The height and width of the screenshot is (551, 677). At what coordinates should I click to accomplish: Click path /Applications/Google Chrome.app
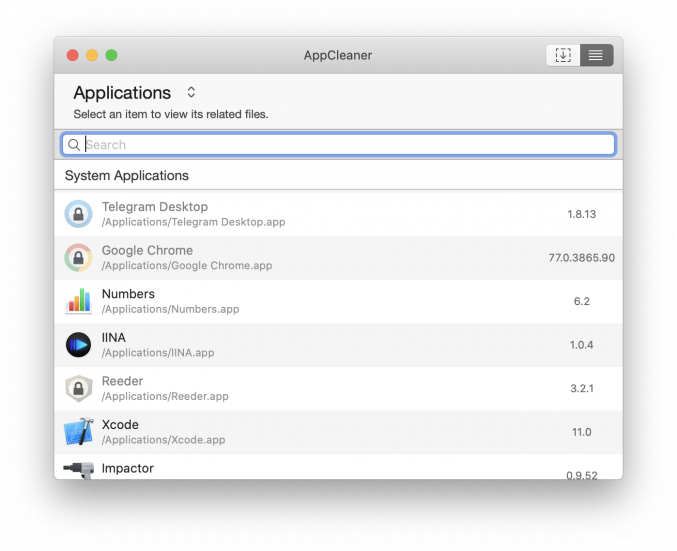click(x=187, y=266)
